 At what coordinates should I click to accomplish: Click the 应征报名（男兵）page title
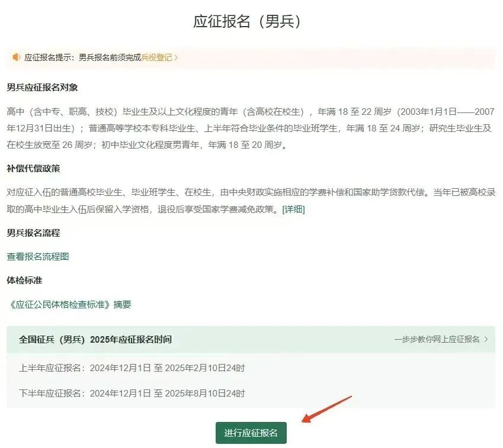[247, 21]
